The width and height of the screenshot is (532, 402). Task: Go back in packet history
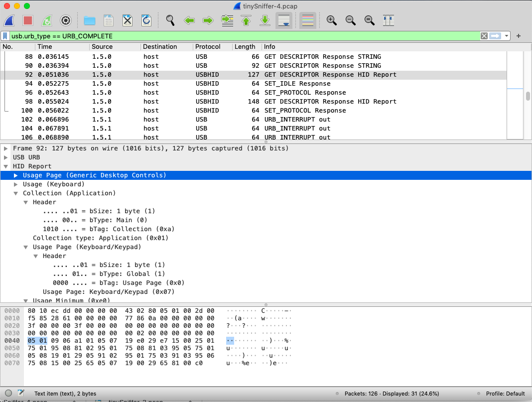pos(189,21)
